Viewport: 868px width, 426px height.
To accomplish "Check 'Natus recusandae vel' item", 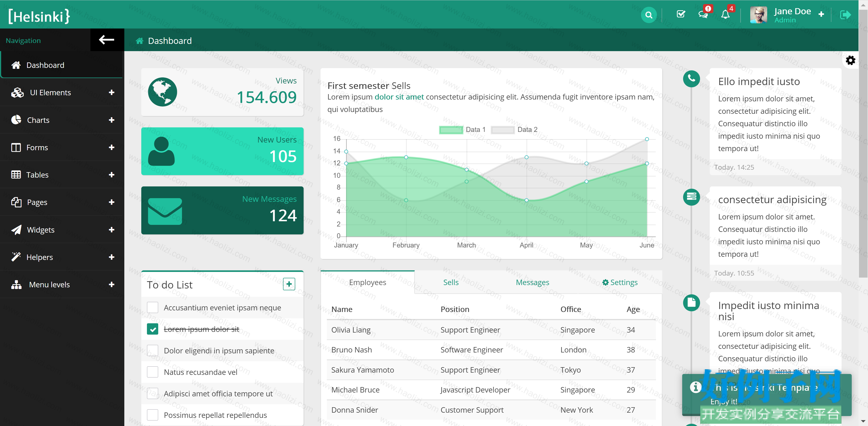I will click(153, 372).
